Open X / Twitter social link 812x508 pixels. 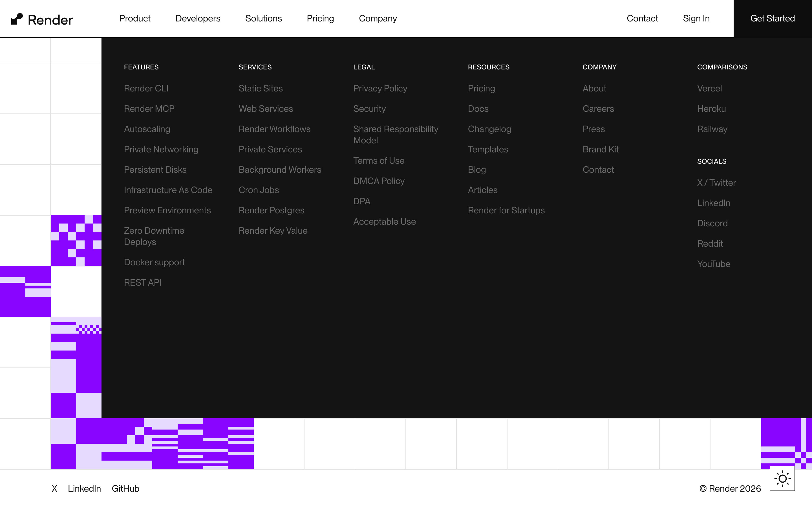(x=716, y=182)
